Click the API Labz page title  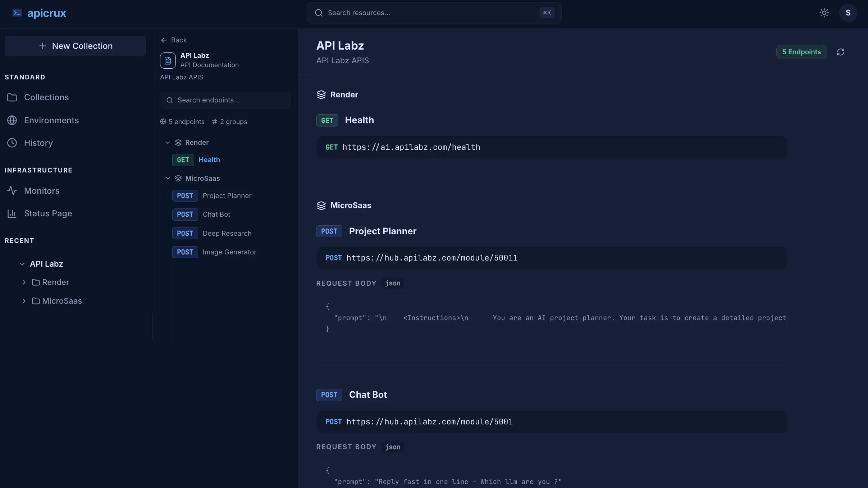tap(340, 46)
